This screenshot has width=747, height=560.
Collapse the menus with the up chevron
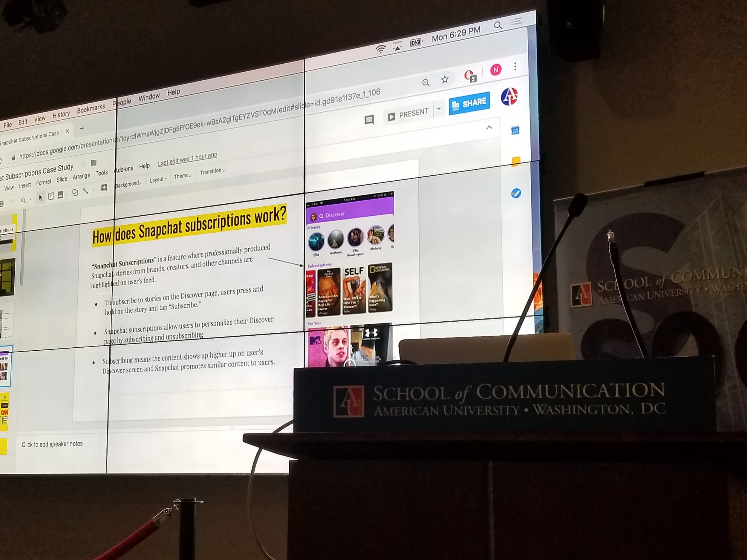coord(489,128)
